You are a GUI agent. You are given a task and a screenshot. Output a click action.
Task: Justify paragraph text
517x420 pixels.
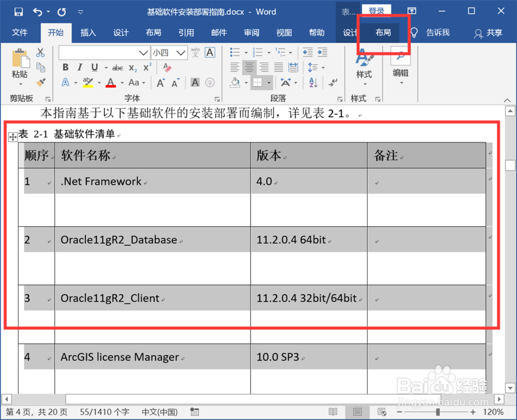click(279, 67)
